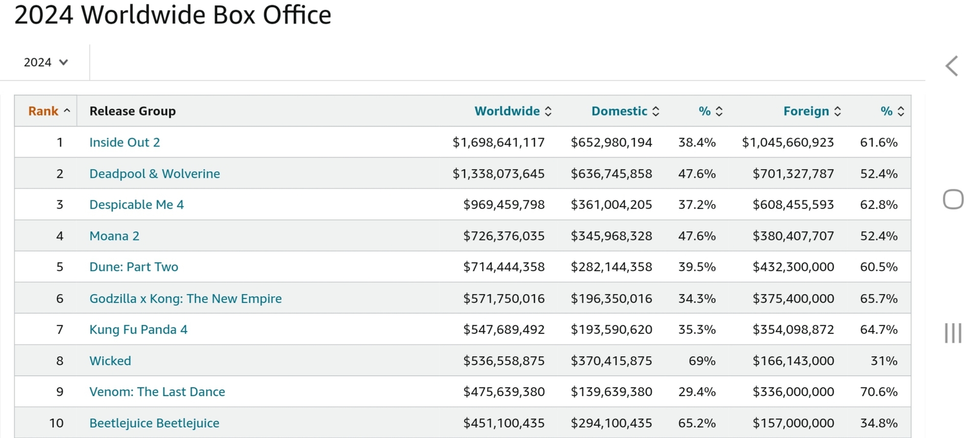Click worldwide total $547,689,492
The width and height of the screenshot is (980, 438).
[504, 330]
